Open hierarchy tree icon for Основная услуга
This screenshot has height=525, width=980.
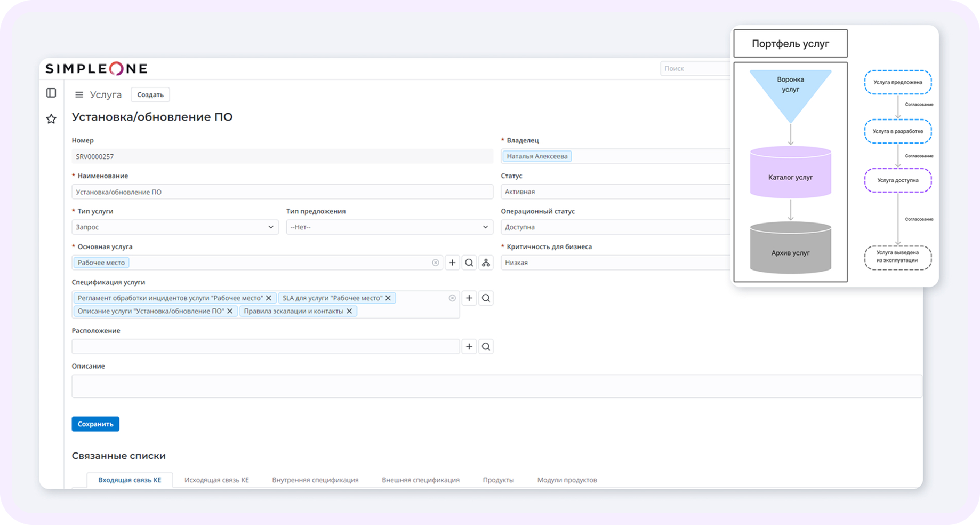click(x=486, y=262)
